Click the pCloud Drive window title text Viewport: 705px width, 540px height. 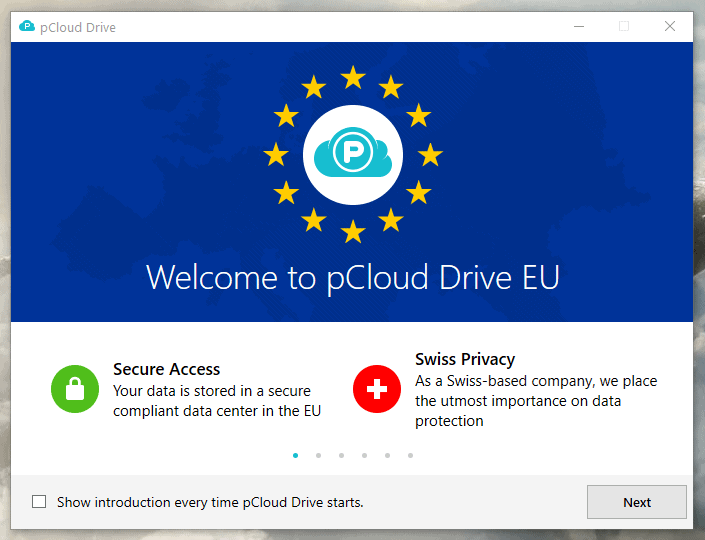tap(78, 27)
